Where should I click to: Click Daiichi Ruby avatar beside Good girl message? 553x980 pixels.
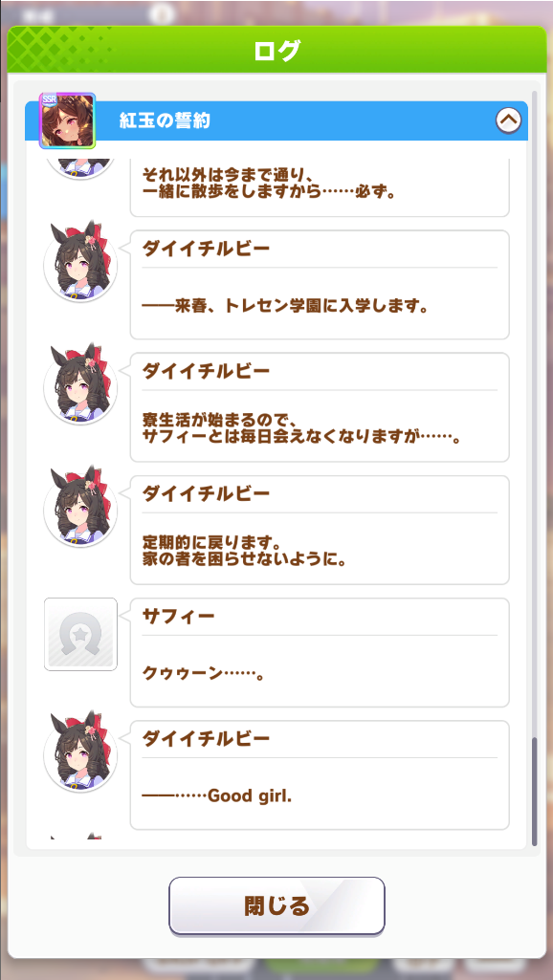pos(80,753)
